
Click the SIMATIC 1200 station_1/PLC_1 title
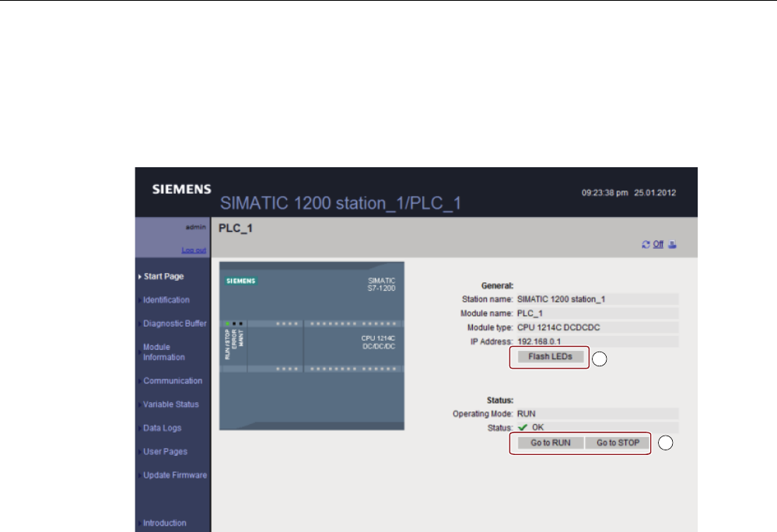[341, 203]
